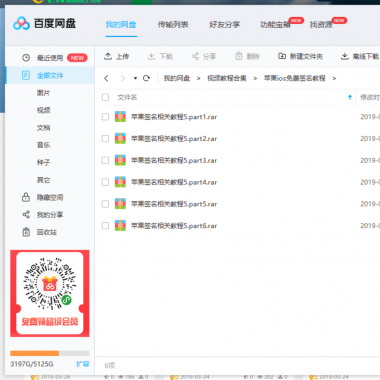Click the archive icon of part5.rar
Image resolution: width=380 pixels, height=380 pixels.
point(120,204)
